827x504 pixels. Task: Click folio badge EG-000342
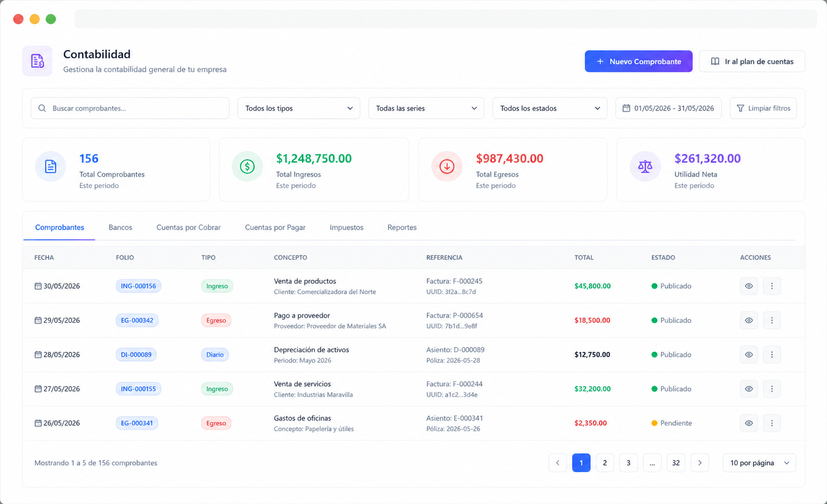[x=137, y=320]
